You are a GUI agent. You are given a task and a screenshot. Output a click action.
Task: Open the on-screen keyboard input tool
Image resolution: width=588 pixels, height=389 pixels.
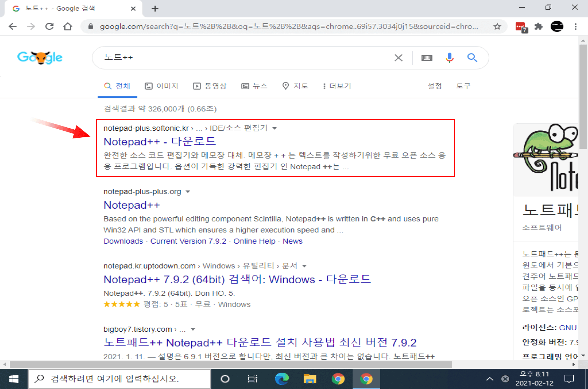tap(427, 58)
